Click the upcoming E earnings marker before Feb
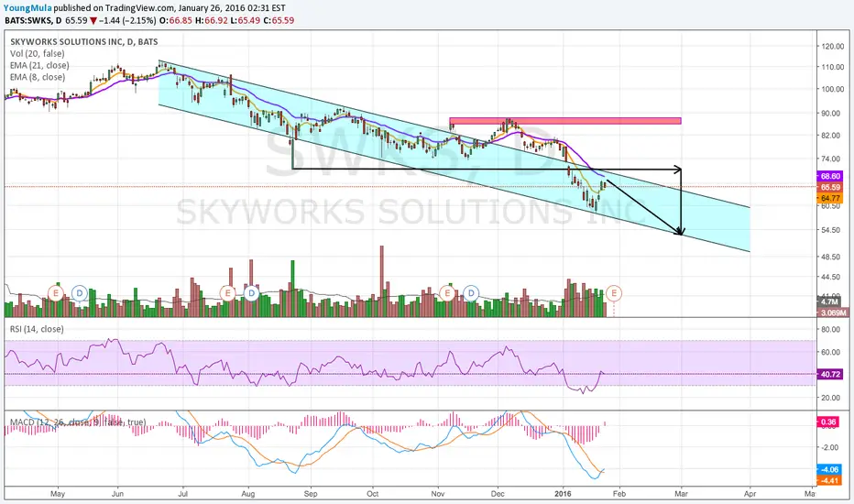 (614, 293)
